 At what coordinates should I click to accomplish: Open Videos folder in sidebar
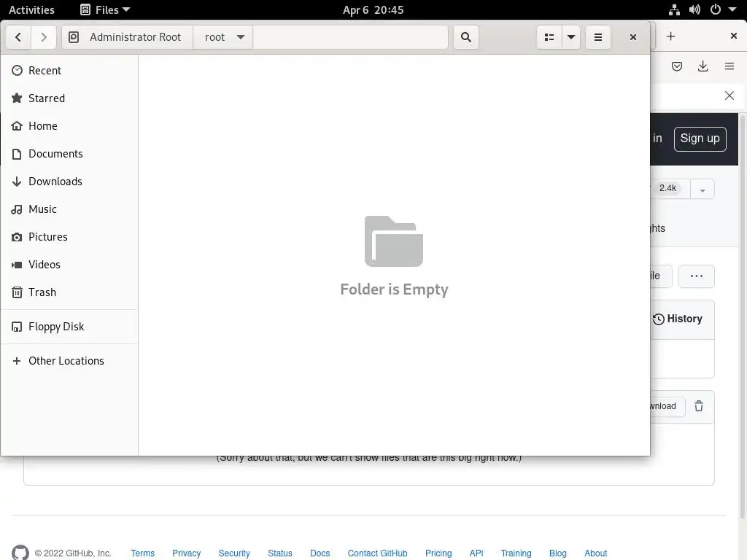(69, 264)
